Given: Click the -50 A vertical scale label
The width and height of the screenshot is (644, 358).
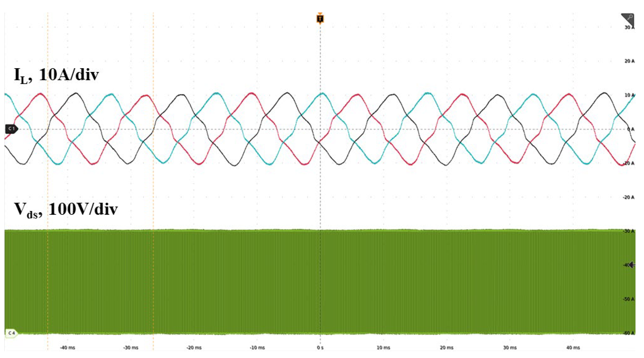Looking at the screenshot, I should [629, 299].
